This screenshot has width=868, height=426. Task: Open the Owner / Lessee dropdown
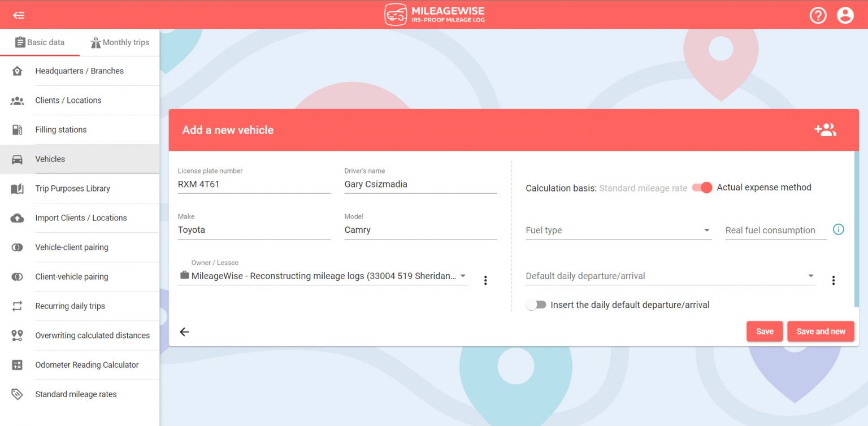tap(323, 276)
